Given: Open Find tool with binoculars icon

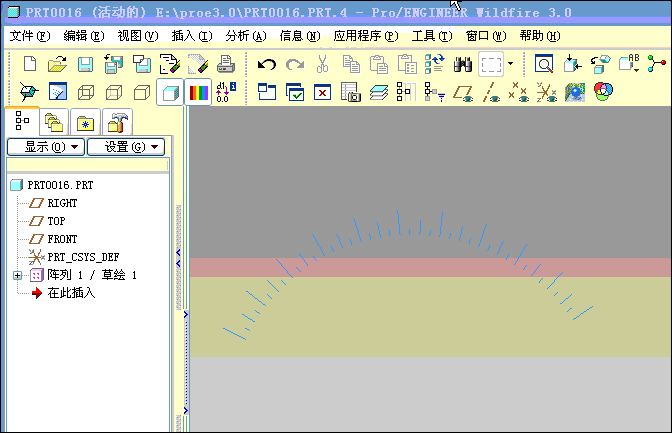Looking at the screenshot, I should [x=463, y=64].
